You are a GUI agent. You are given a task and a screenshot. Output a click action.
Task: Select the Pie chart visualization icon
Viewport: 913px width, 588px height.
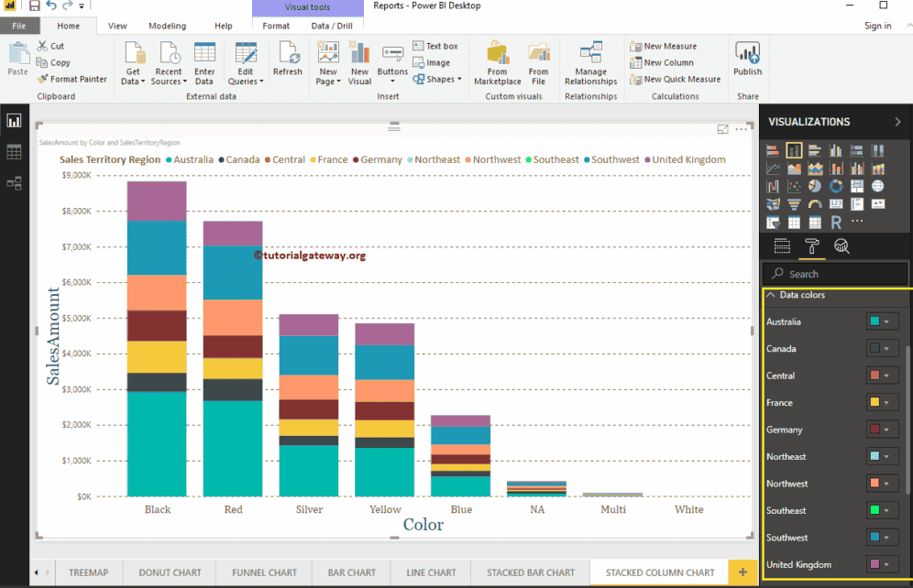[x=815, y=186]
